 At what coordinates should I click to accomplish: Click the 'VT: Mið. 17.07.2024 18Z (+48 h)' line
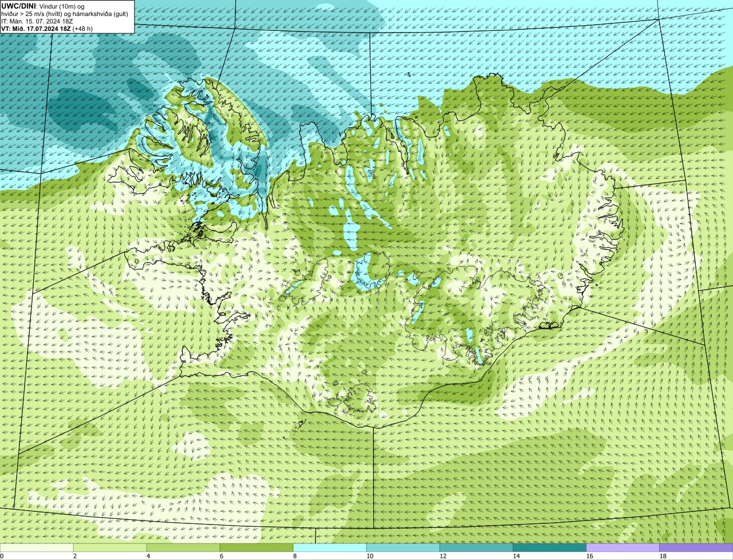(47, 29)
